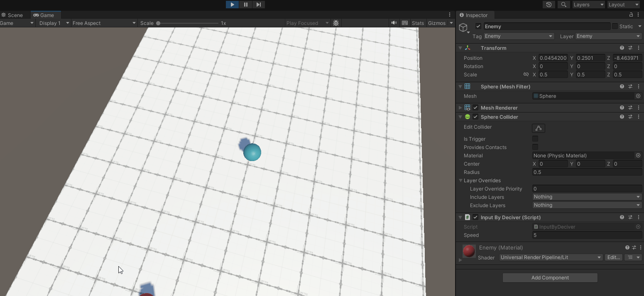
Task: Click Position X value field
Action: 553,58
